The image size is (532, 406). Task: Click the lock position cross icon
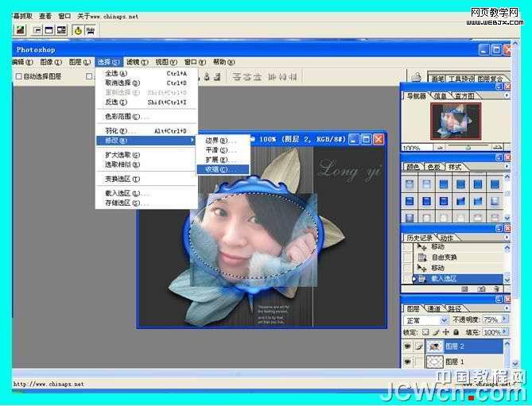446,332
